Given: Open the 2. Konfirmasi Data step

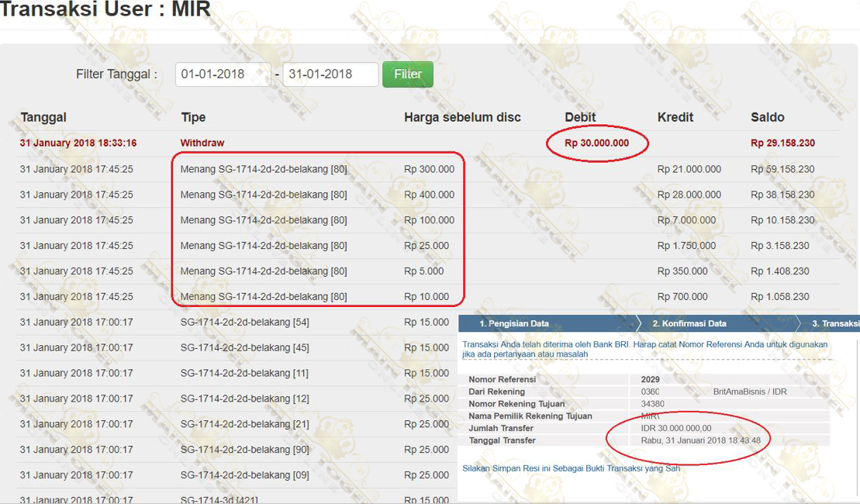Looking at the screenshot, I should [689, 323].
